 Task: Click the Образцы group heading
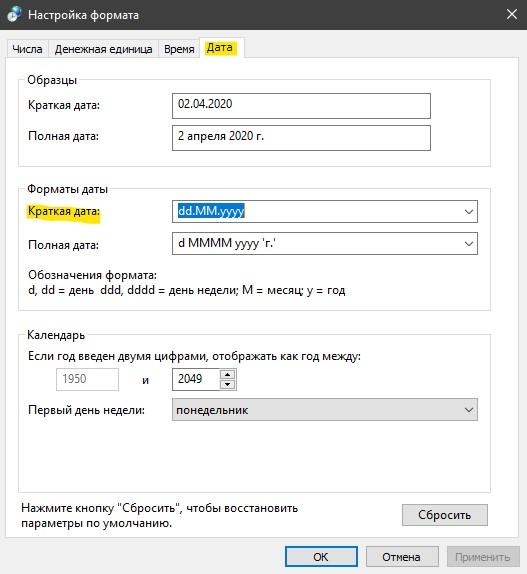pyautogui.click(x=52, y=80)
